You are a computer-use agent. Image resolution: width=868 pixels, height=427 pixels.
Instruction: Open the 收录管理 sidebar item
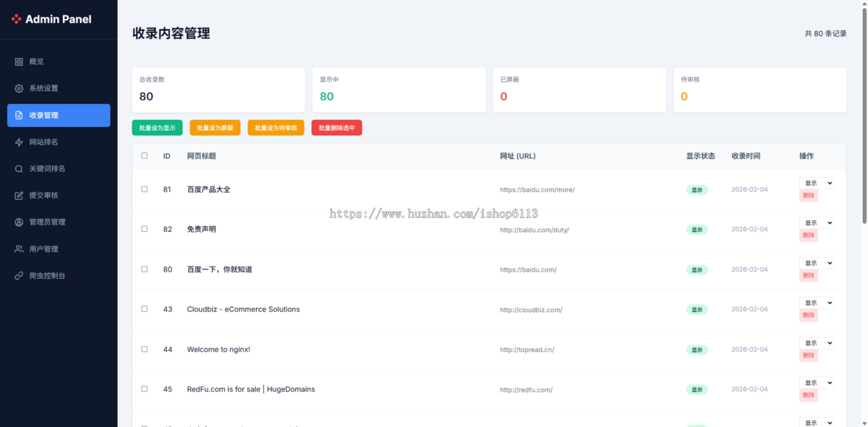(x=59, y=116)
